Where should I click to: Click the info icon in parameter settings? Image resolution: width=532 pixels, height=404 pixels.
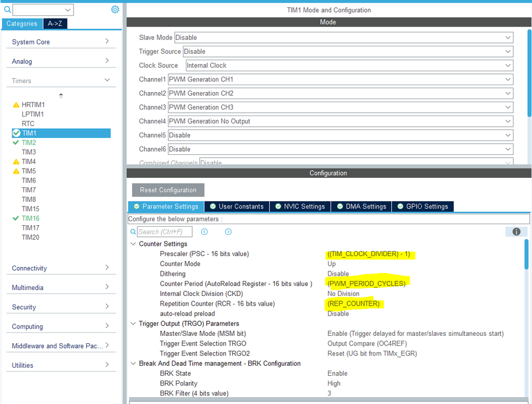(x=516, y=232)
